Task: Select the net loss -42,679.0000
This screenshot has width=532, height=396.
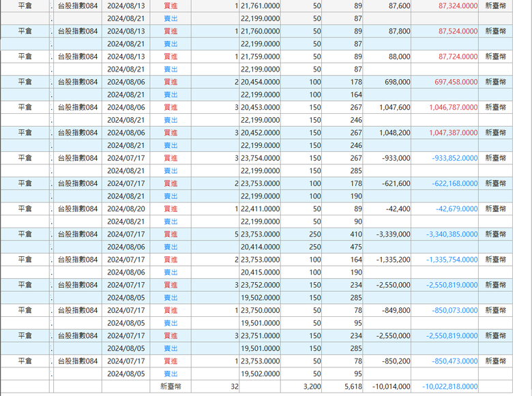Action: (x=457, y=209)
